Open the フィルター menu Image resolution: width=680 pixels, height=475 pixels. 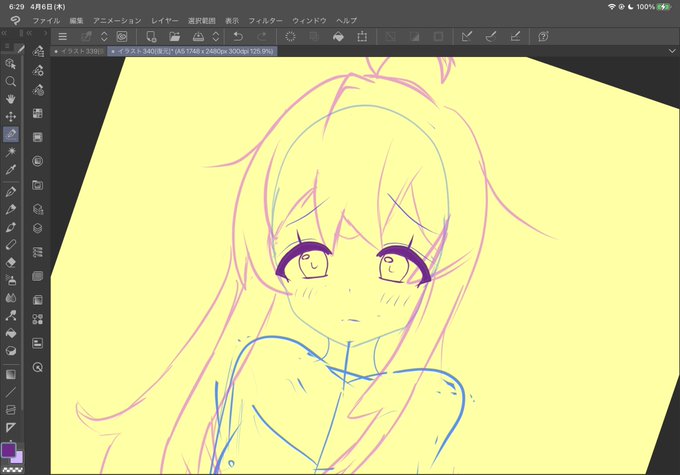pyautogui.click(x=265, y=20)
